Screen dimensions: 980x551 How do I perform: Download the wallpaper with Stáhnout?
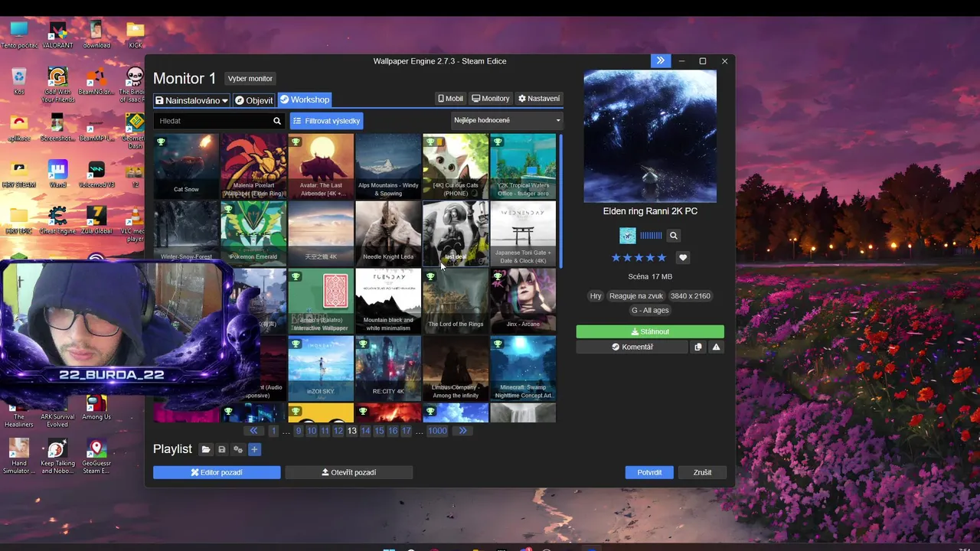[x=650, y=332]
